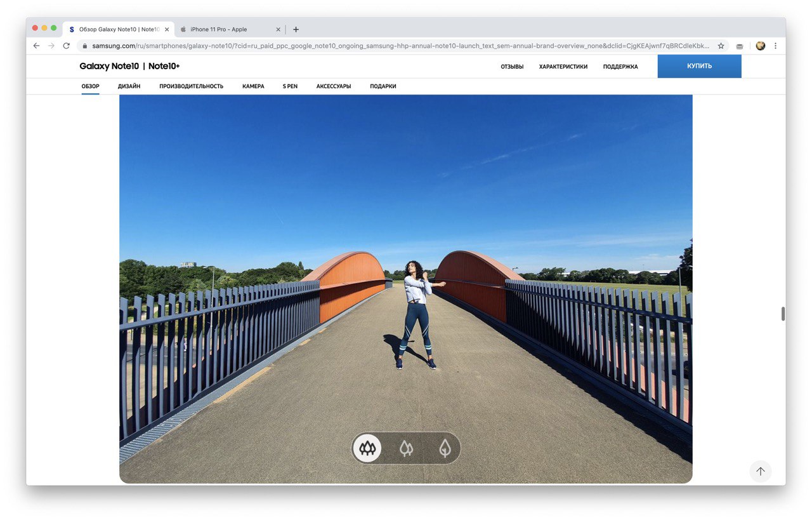Open the ПОДАРКИ section tab
This screenshot has height=520, width=812.
pos(383,86)
